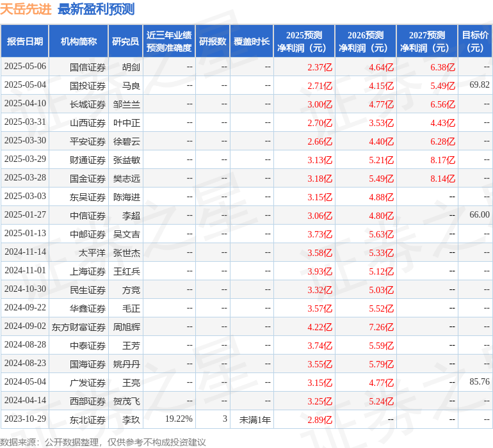The height and width of the screenshot is (448, 493).
Task: Click the 研报数 column header
Action: point(213,41)
